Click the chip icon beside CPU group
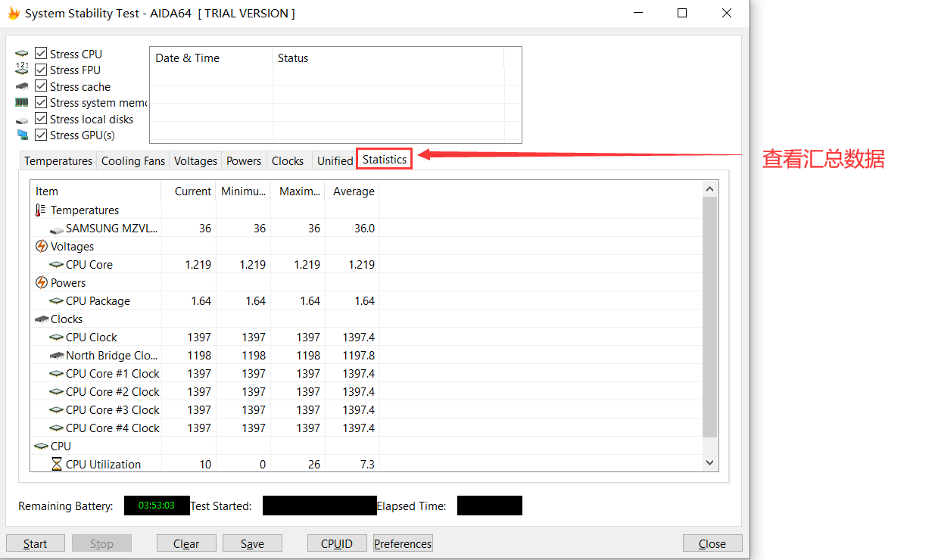935x560 pixels. [x=42, y=446]
